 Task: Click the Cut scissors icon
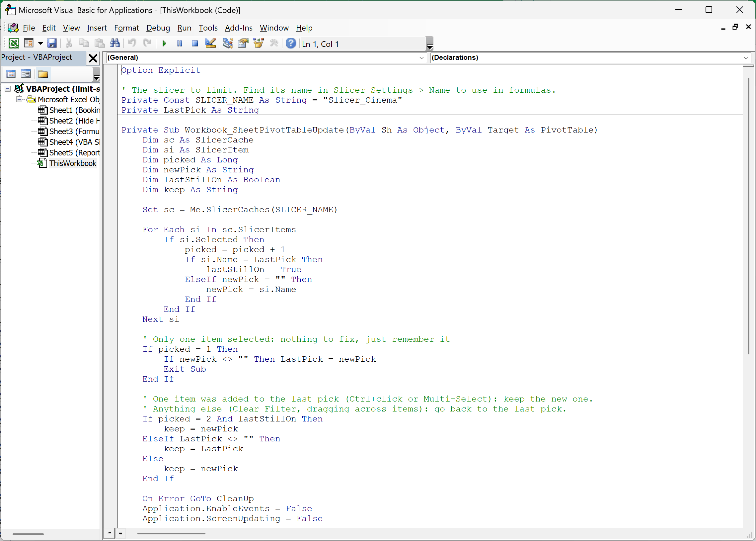[x=69, y=43]
